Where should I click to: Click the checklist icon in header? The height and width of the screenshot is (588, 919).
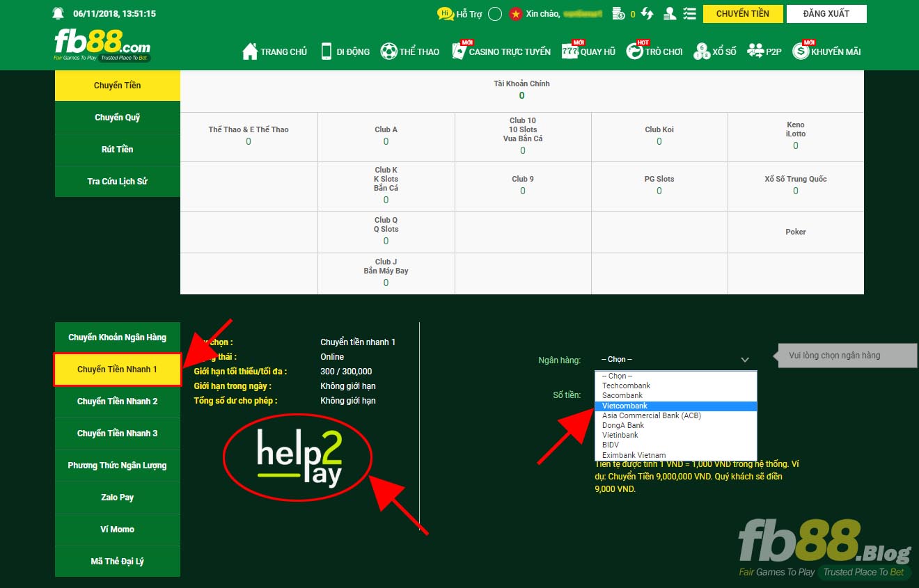point(689,14)
